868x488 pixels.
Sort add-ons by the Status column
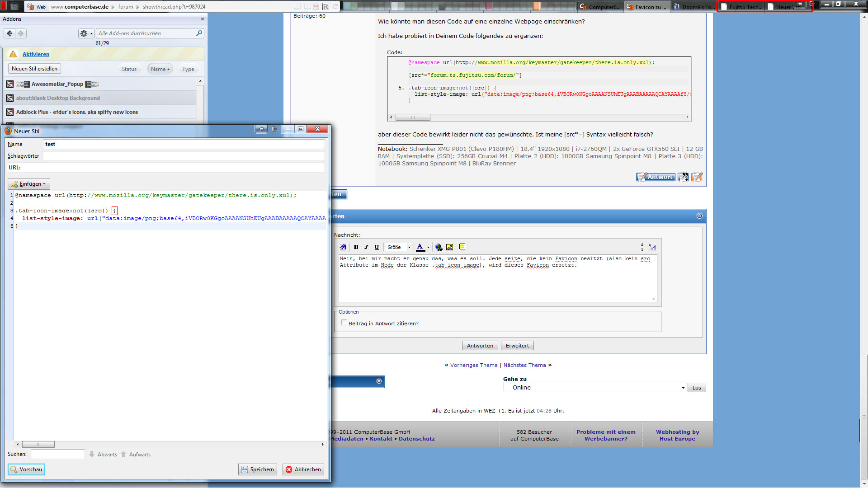[129, 69]
